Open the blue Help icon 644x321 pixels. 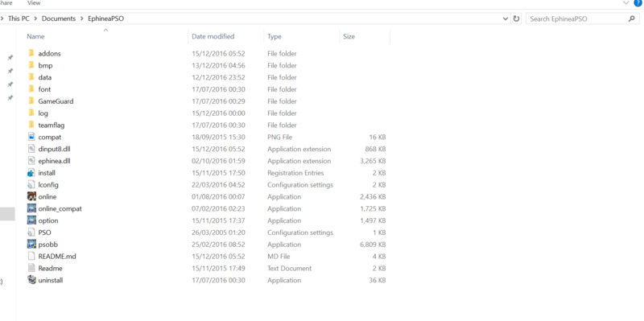[x=638, y=3]
